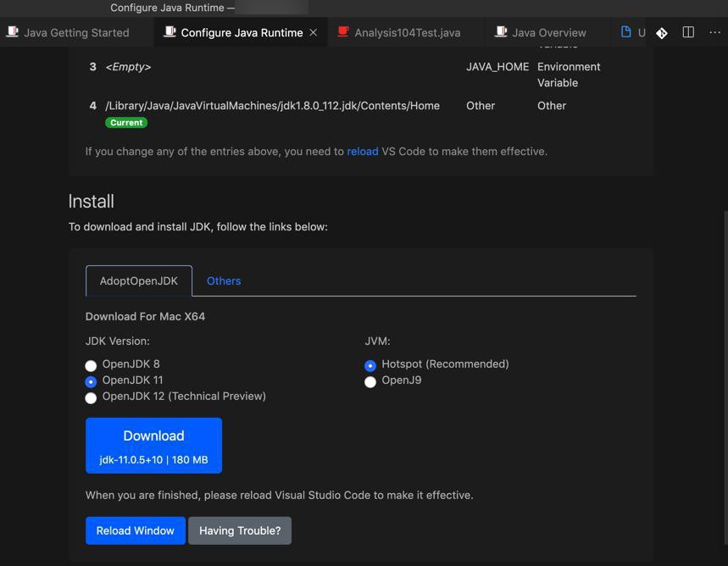Open the Java Getting Started tab
Viewport: 728px width, 566px height.
coord(76,32)
